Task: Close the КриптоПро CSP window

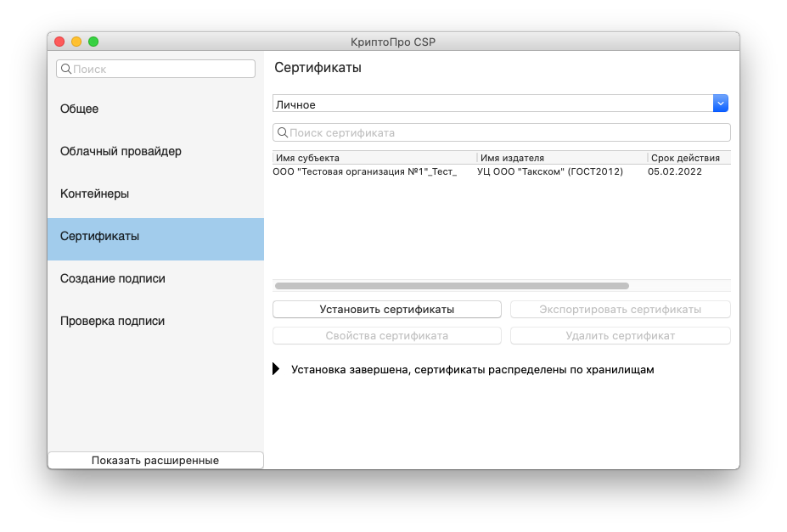Action: (x=59, y=42)
